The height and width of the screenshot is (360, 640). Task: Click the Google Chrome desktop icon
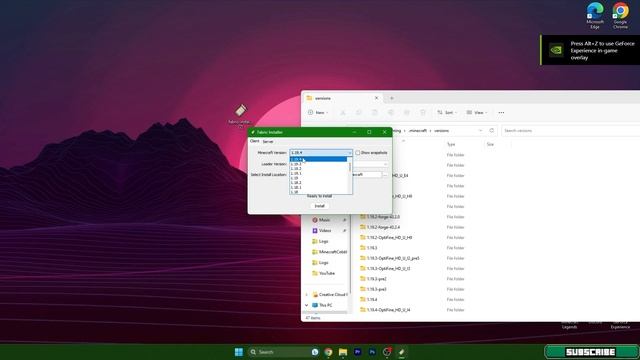tap(620, 15)
